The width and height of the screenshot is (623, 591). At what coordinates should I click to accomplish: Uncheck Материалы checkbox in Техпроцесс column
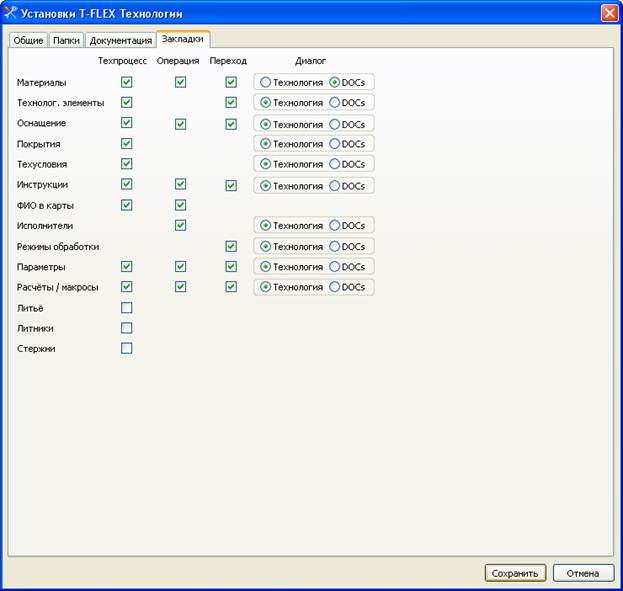click(127, 82)
